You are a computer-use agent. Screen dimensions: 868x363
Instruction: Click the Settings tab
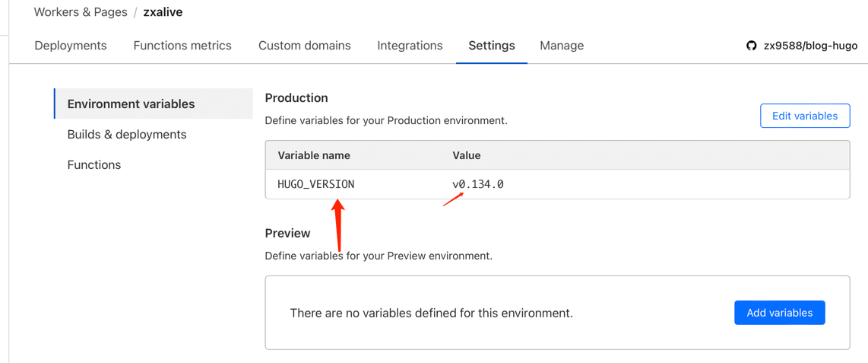491,46
